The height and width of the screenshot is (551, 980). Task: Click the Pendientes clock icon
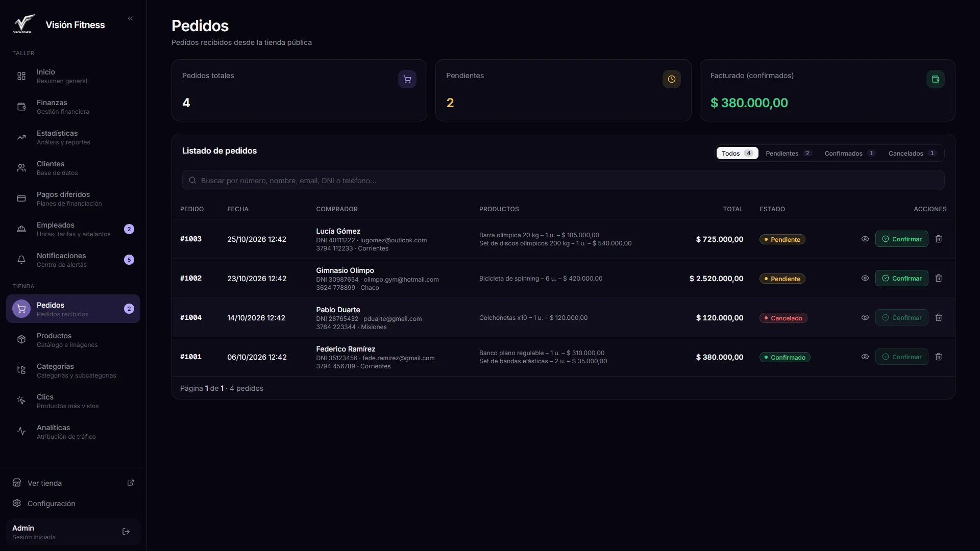672,79
